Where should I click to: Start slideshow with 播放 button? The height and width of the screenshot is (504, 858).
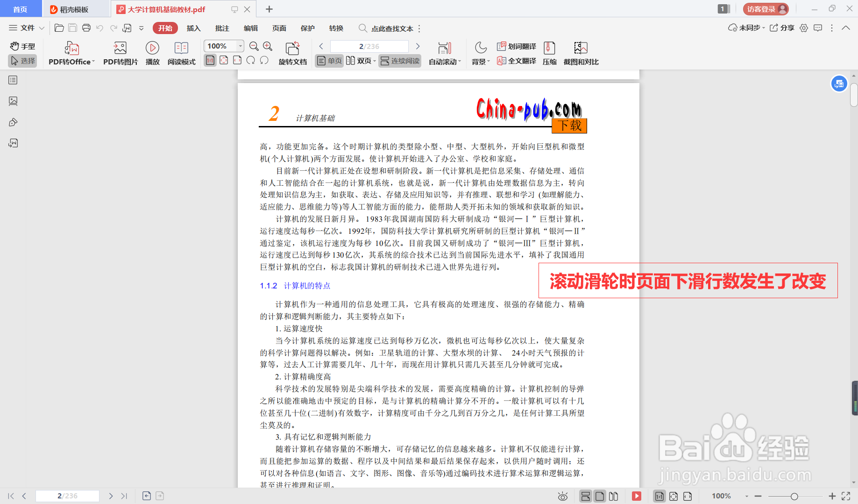tap(153, 54)
